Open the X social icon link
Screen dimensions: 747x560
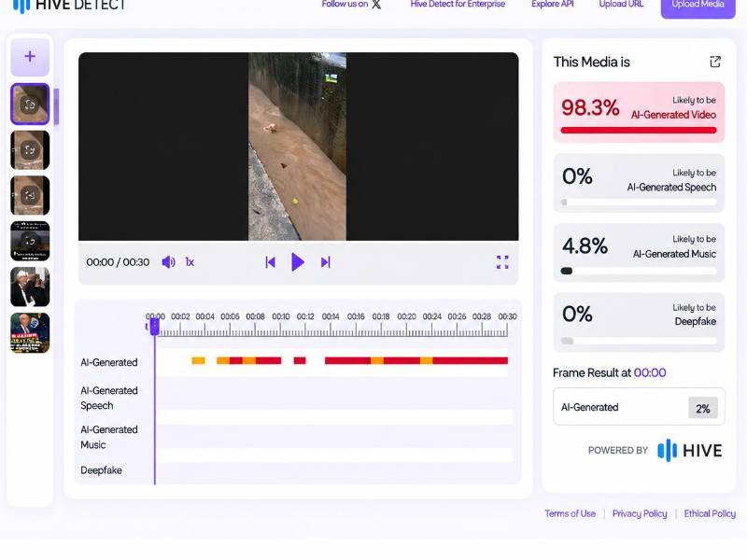tap(376, 5)
